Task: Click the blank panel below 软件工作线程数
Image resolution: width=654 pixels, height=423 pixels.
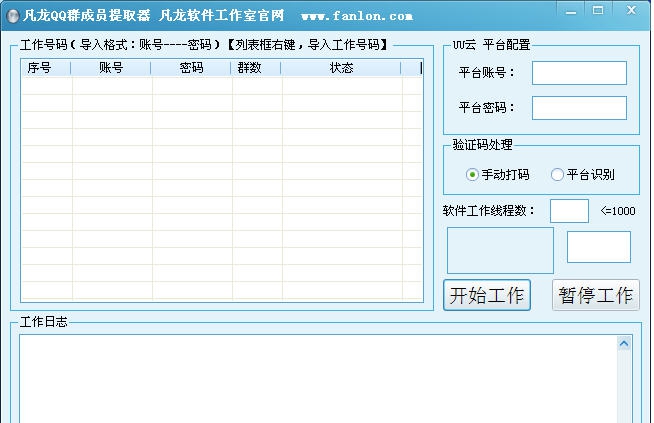Action: click(500, 250)
